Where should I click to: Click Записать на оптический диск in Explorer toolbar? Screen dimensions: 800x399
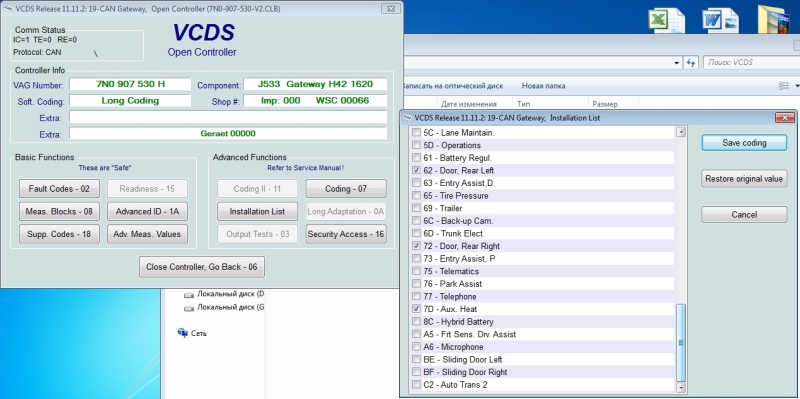(x=452, y=86)
